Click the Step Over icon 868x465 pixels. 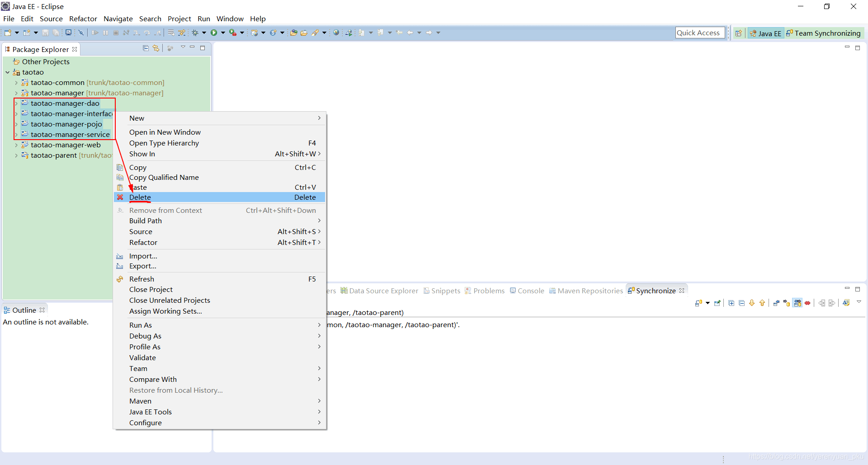click(x=146, y=33)
